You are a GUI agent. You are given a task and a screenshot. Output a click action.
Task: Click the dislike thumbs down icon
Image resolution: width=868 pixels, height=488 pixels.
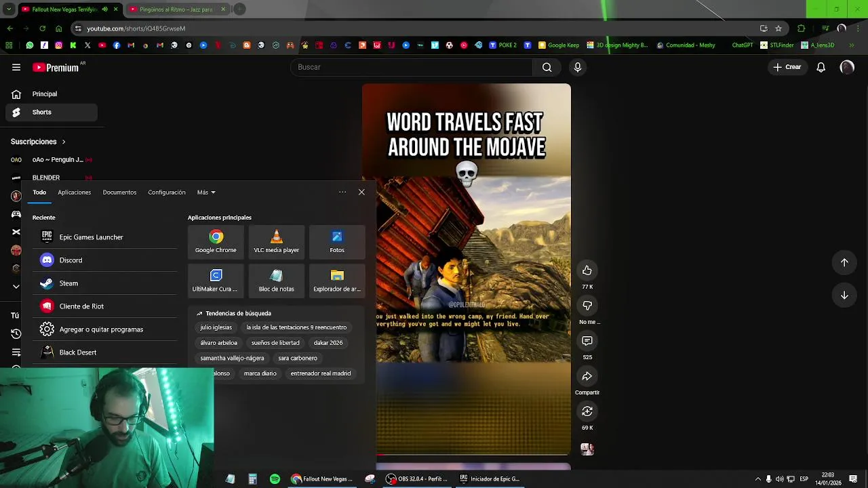(x=587, y=306)
